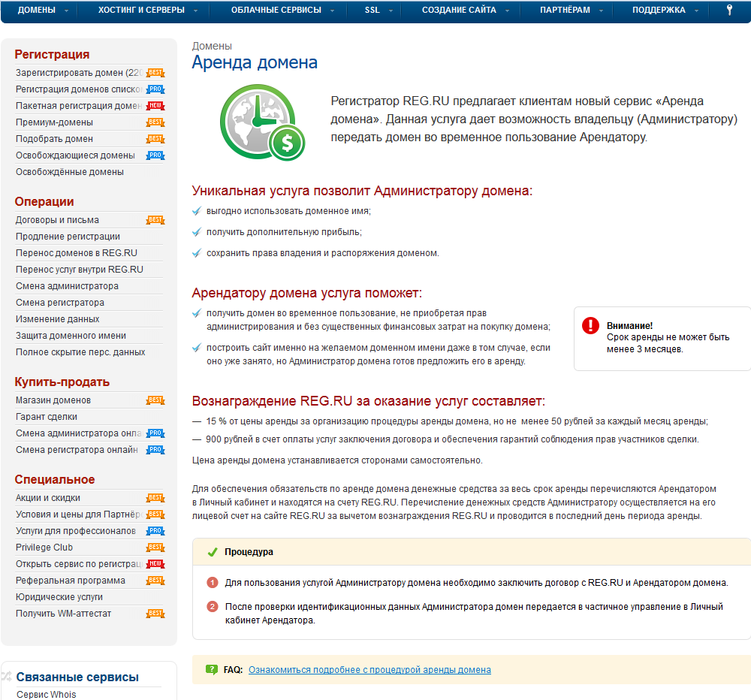Expand the ДОМЕНЫ menu arrow
This screenshot has height=700, width=751.
click(66, 11)
